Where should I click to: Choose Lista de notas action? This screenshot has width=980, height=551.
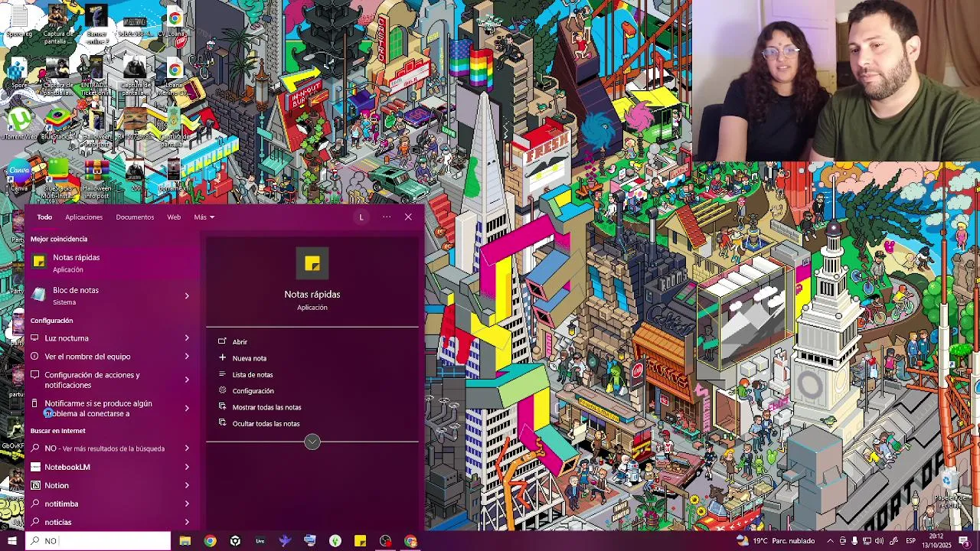click(253, 374)
